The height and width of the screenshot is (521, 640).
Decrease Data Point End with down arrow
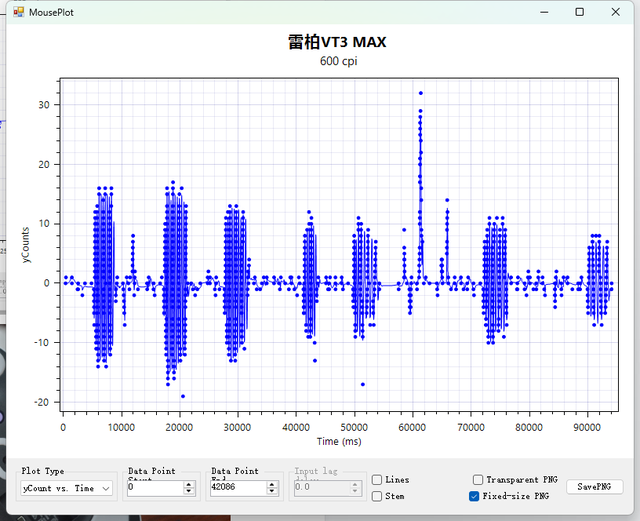[272, 492]
